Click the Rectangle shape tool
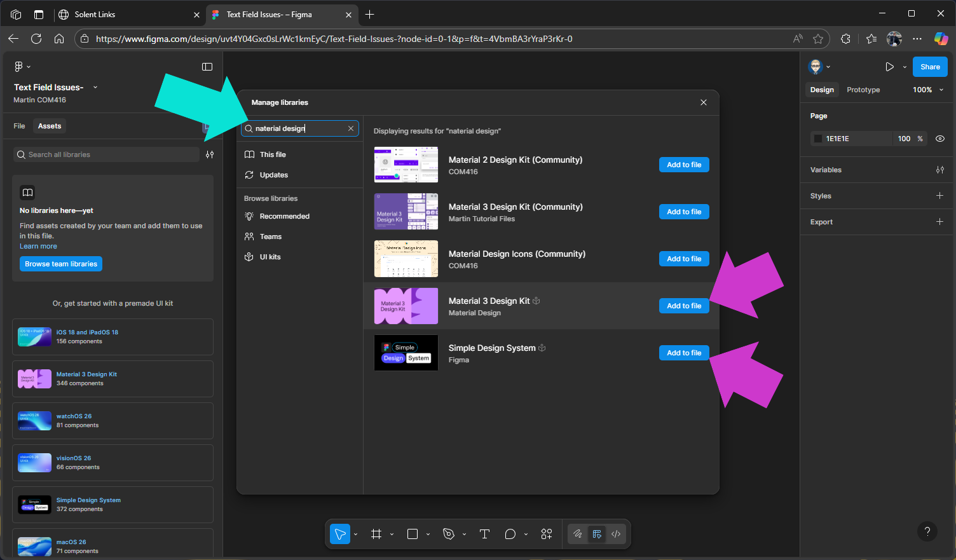This screenshot has height=560, width=956. click(x=413, y=534)
